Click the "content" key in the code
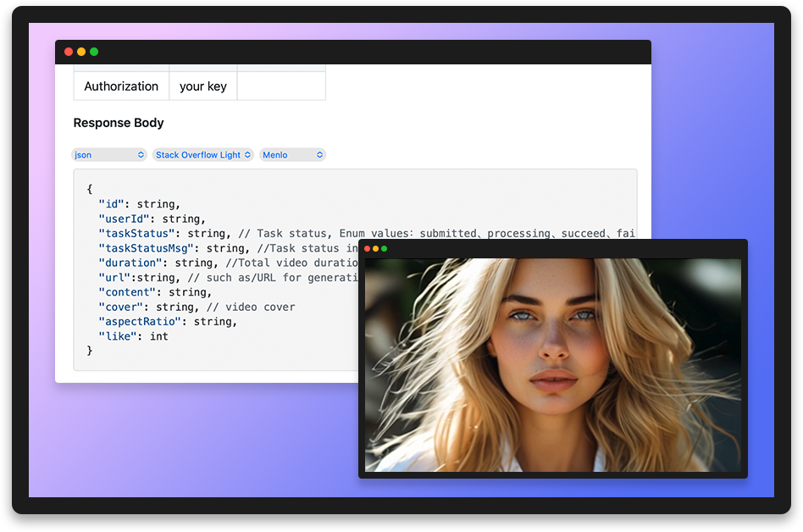This screenshot has width=803, height=532. (127, 292)
